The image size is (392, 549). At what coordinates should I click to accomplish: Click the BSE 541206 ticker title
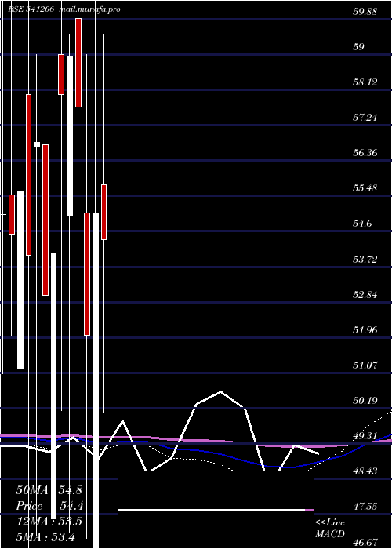tap(31, 9)
